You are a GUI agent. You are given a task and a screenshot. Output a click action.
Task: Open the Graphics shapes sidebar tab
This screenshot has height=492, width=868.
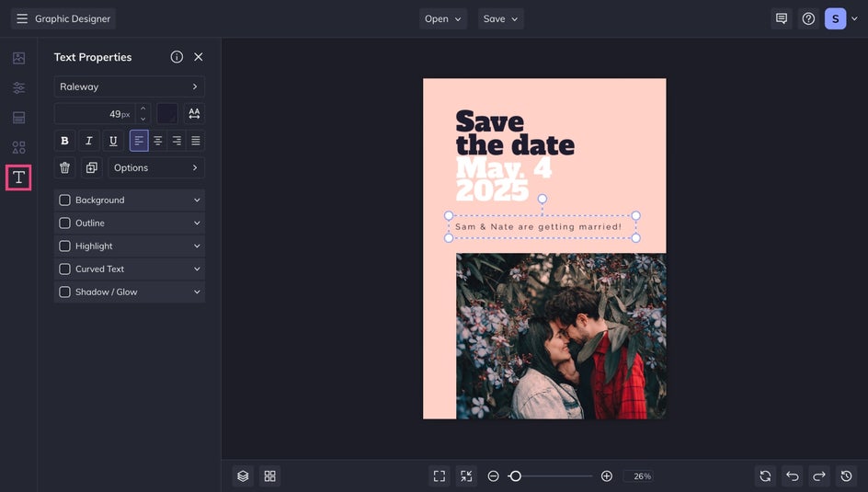tap(18, 147)
